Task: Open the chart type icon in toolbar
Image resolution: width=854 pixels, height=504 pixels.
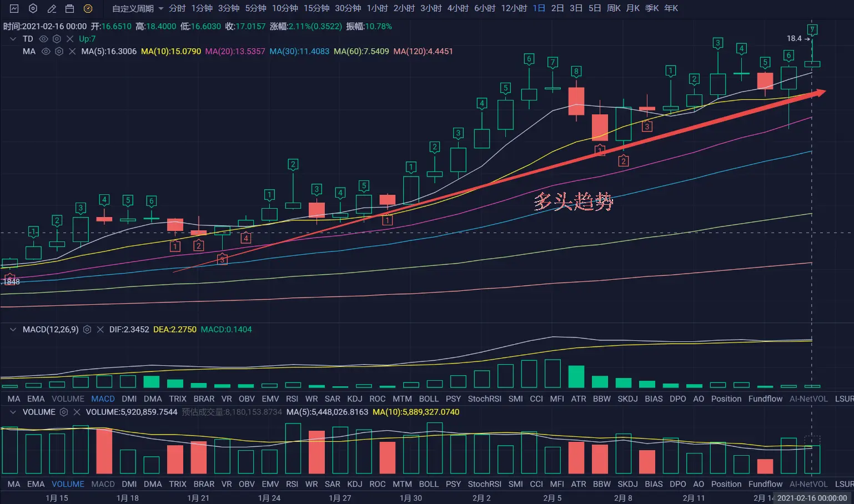Action: pyautogui.click(x=14, y=8)
